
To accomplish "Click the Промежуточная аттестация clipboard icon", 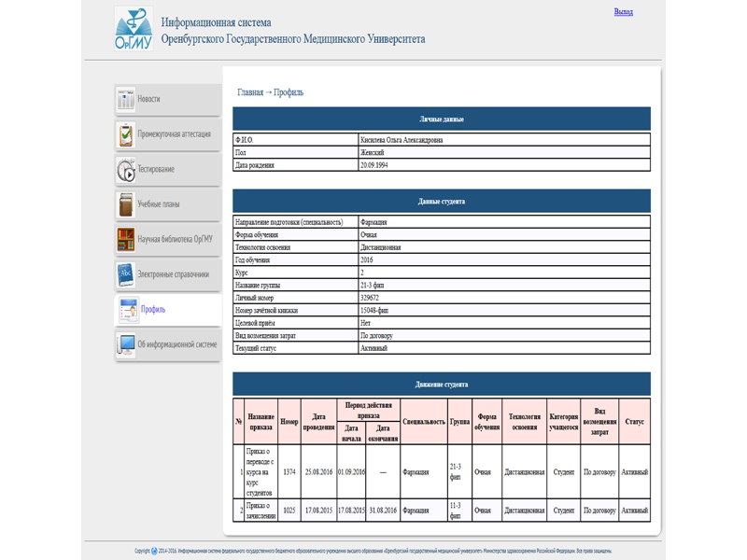I will coord(126,134).
